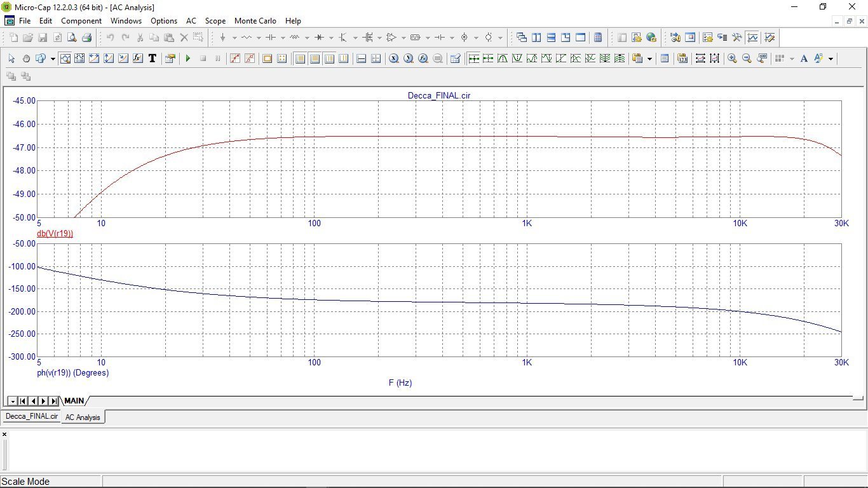Open the text color dropdown arrow
The height and width of the screenshot is (488, 868).
pyautogui.click(x=831, y=58)
